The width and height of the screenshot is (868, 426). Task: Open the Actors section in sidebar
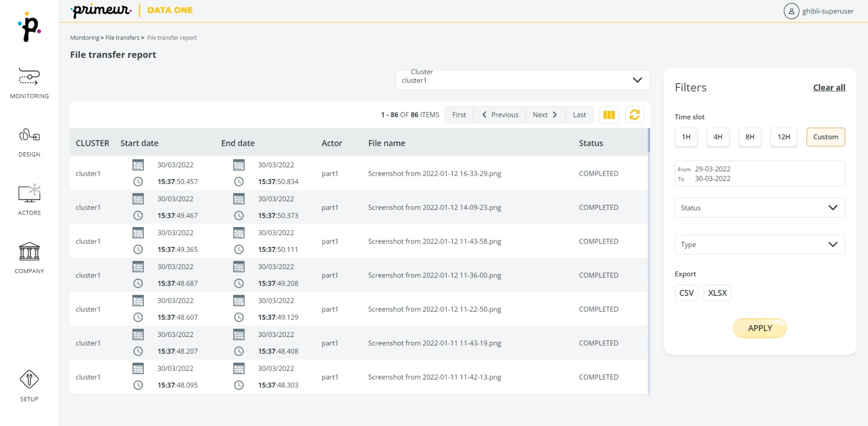tap(29, 200)
